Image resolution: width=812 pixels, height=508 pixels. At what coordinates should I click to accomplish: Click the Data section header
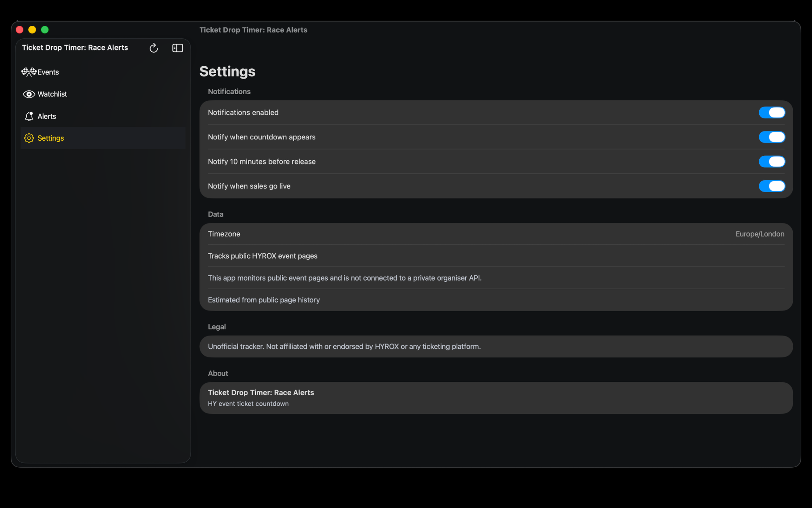coord(215,214)
